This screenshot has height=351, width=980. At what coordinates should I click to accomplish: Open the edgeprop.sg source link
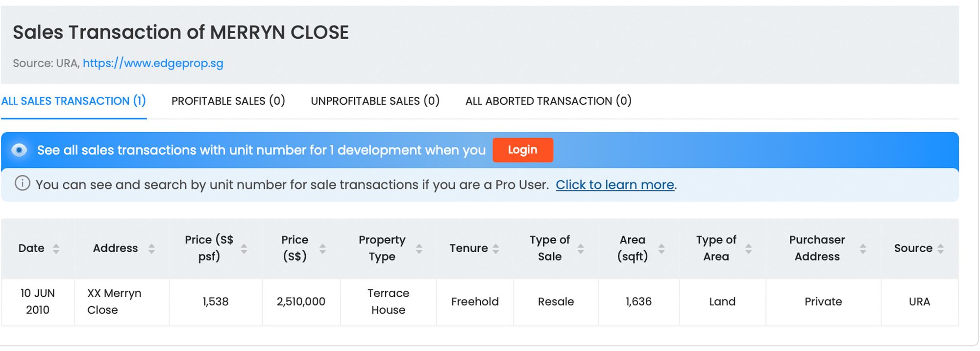click(153, 63)
